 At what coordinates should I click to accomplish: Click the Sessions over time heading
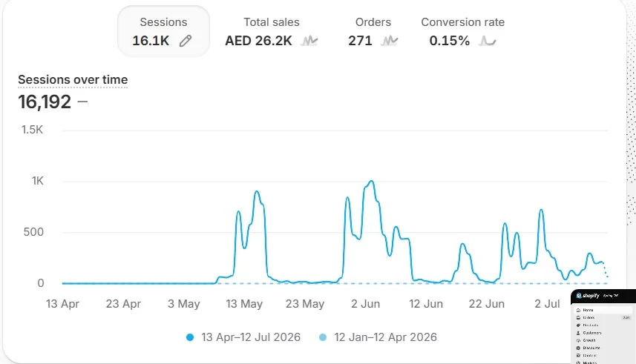[x=73, y=80]
